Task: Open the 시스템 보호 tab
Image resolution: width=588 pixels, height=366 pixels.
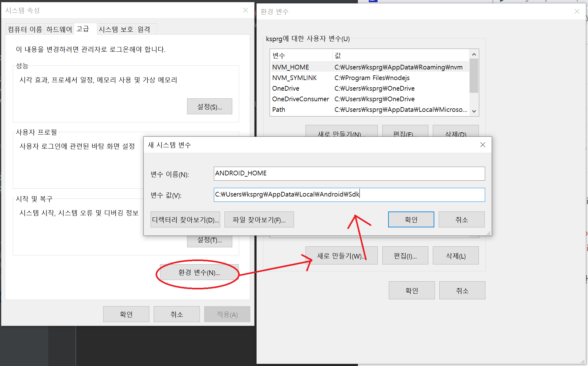Action: point(116,29)
